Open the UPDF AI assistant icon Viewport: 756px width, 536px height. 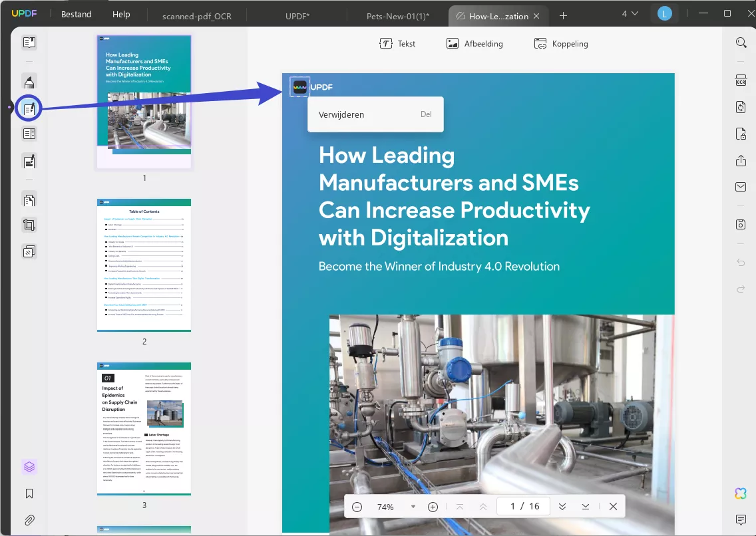coord(741,493)
